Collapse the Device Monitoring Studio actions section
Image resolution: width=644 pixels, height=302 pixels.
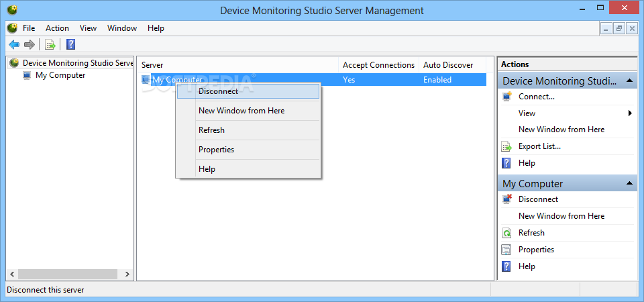pos(629,81)
